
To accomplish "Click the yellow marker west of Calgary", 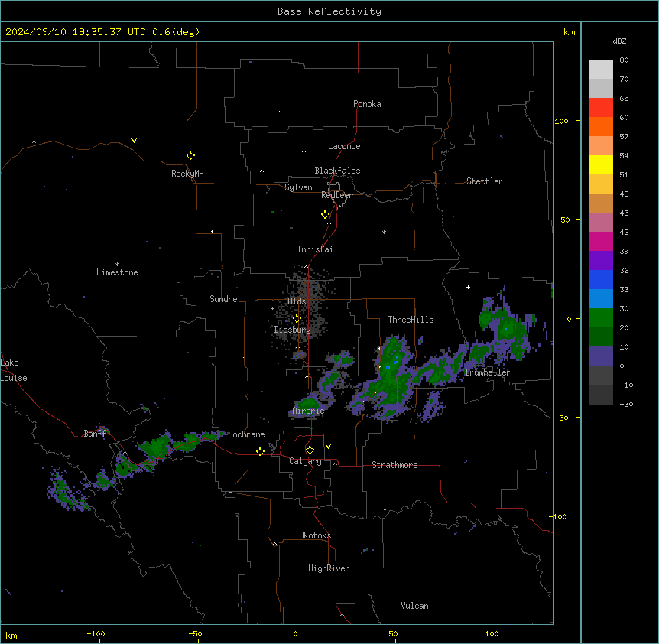I will pos(260,452).
